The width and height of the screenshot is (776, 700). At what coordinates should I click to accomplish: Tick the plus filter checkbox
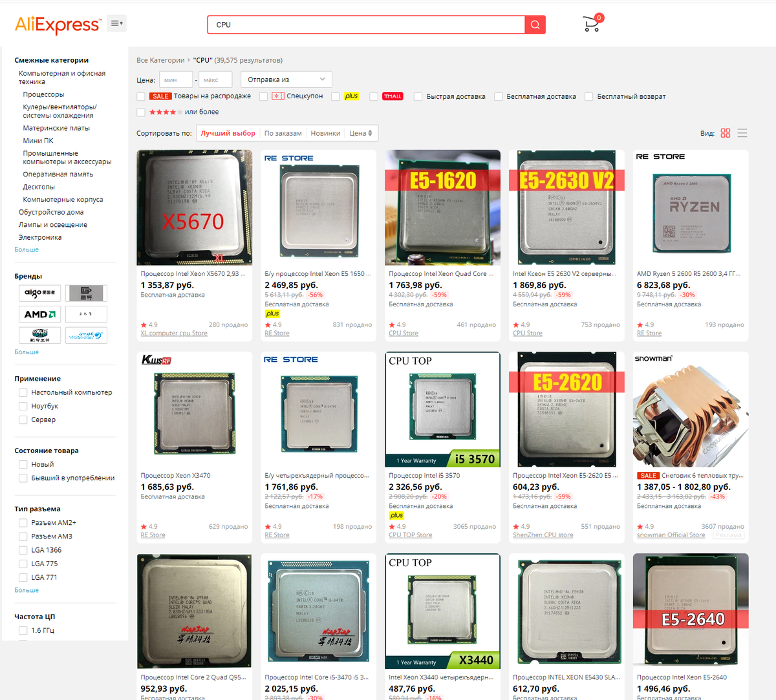point(335,96)
